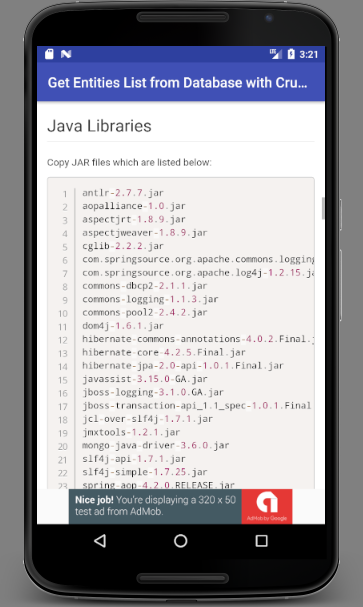Click line number 1 in code gutter
This screenshot has width=363, height=607.
65,194
